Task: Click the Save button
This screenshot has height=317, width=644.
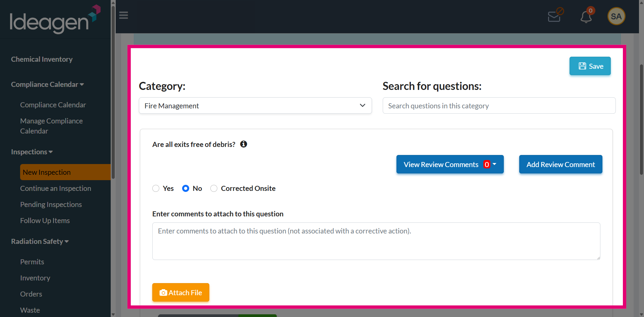Action: [590, 66]
